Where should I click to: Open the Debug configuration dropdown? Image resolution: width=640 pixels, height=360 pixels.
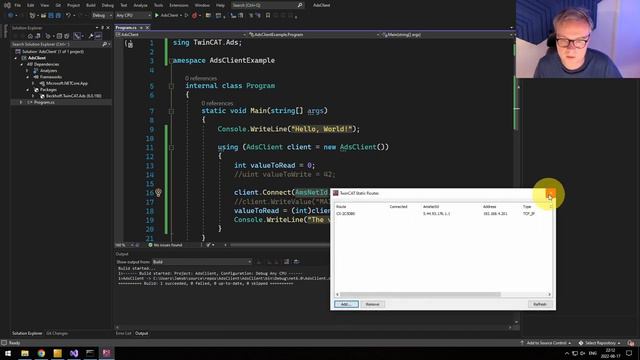tap(102, 16)
